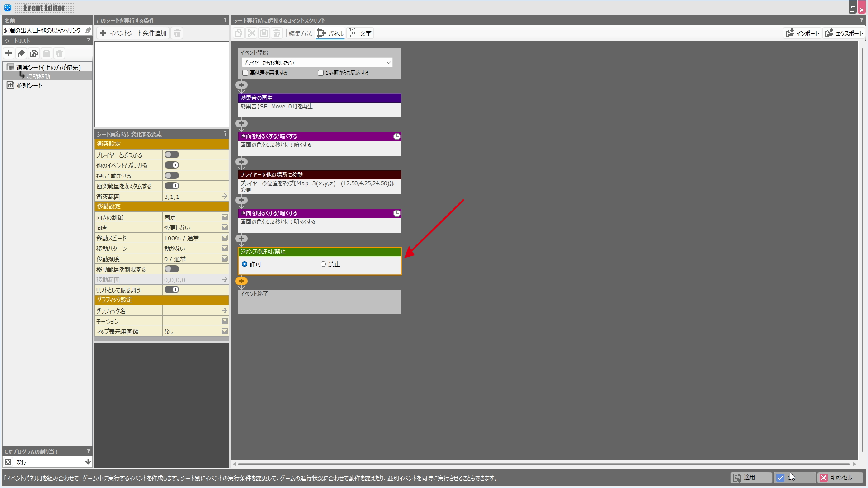Open グラフィック名 selector arrow
868x488 pixels.
[224, 310]
